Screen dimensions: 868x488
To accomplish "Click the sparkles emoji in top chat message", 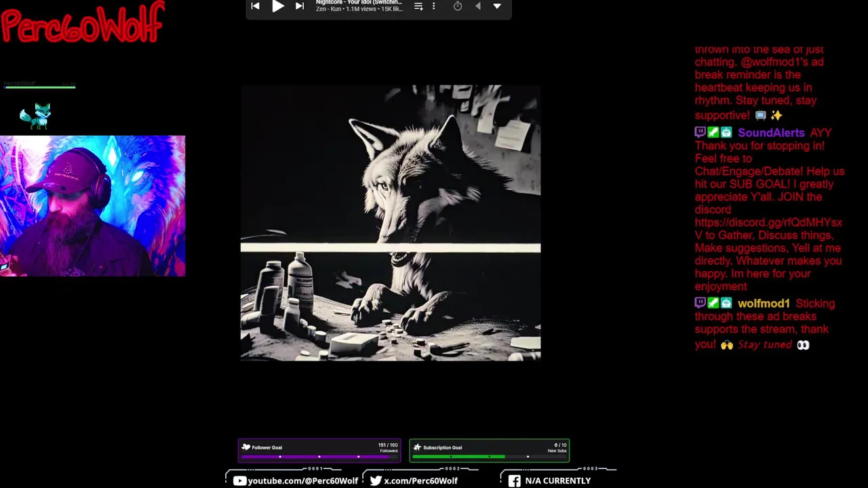I will pyautogui.click(x=776, y=116).
